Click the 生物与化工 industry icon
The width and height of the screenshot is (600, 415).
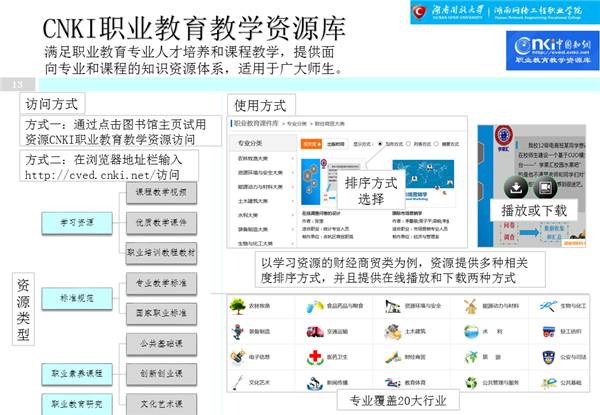tap(548, 306)
